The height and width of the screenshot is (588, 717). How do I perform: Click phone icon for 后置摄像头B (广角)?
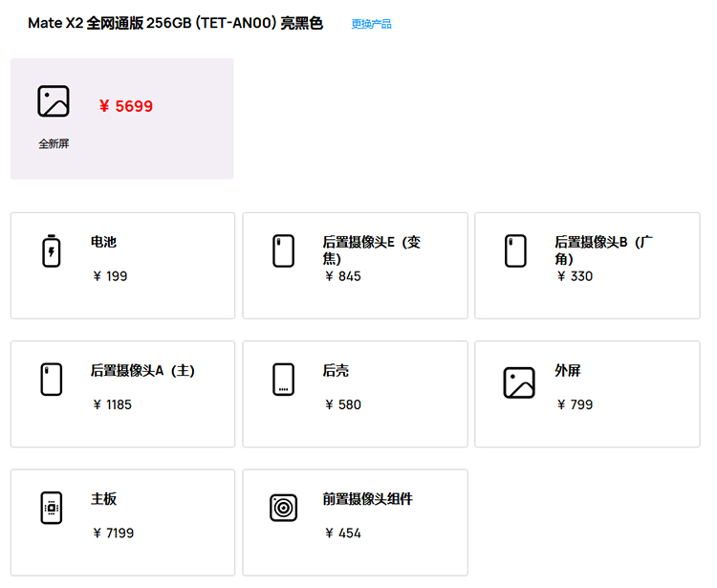coord(515,250)
